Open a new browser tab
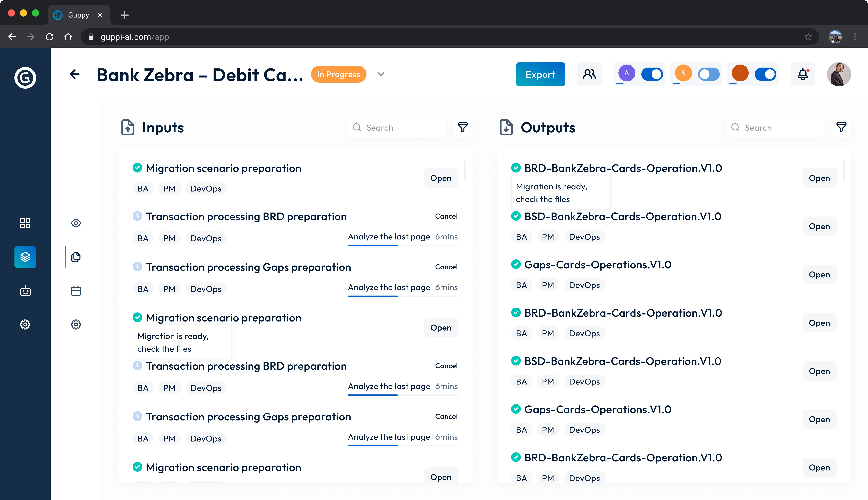 [125, 15]
